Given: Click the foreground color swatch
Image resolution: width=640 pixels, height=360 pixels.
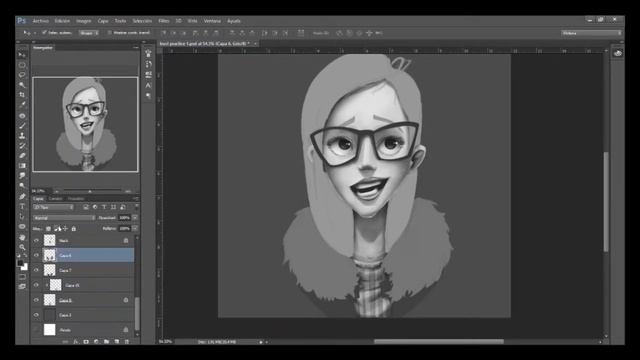Looking at the screenshot, I should click(20, 264).
